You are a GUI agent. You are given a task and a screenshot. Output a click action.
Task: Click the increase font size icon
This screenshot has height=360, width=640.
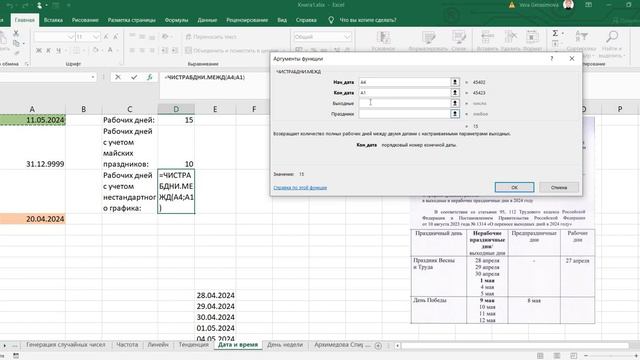106,37
